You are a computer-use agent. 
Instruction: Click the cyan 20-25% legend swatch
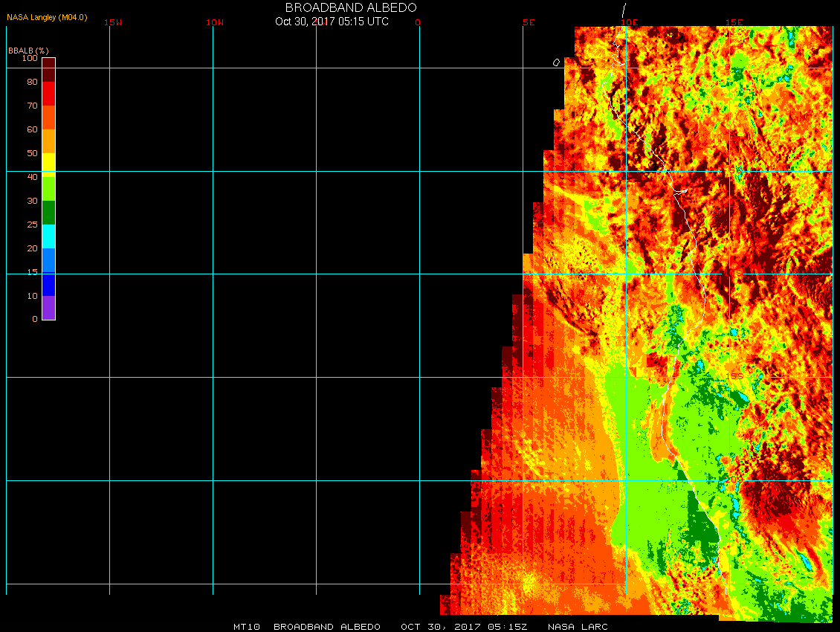point(48,236)
